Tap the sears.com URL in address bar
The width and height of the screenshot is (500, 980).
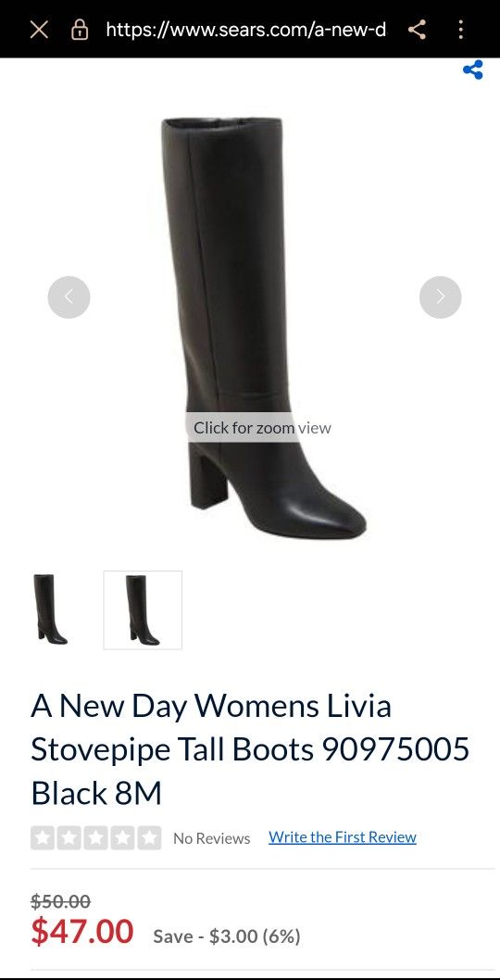245,30
